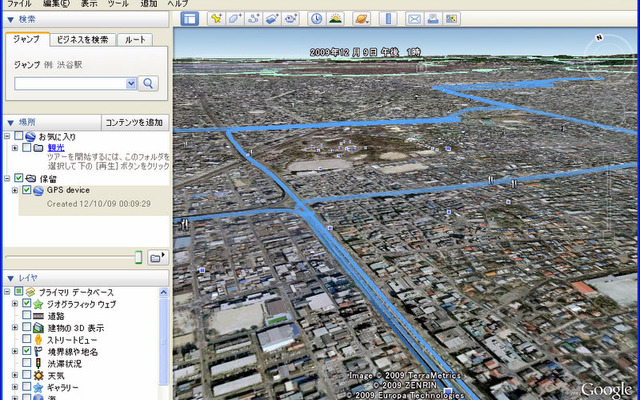
Task: Toggle the 観光 folder checkbox
Action: pos(27,147)
